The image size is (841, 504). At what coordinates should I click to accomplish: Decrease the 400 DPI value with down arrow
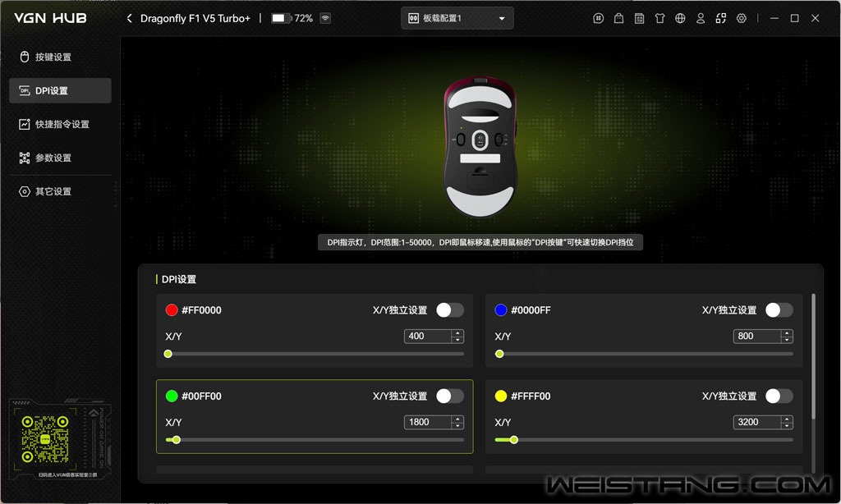pos(457,339)
